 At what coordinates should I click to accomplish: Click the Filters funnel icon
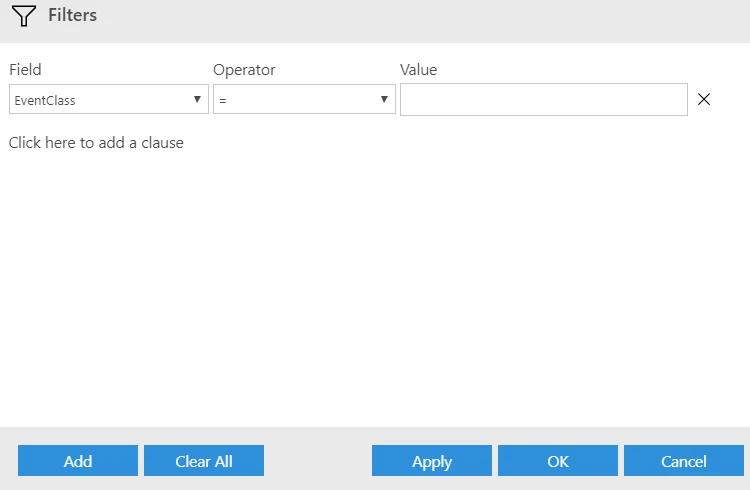(24, 16)
